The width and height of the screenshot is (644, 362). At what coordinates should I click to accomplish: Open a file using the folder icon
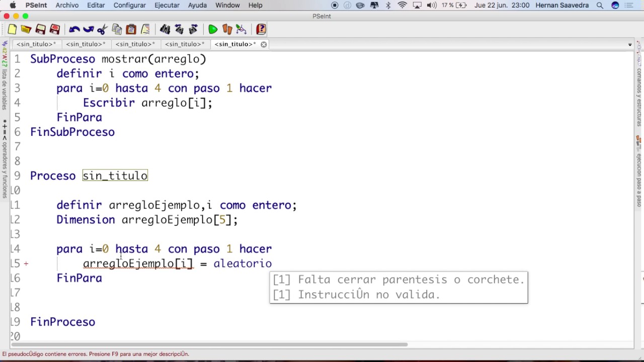click(x=26, y=30)
